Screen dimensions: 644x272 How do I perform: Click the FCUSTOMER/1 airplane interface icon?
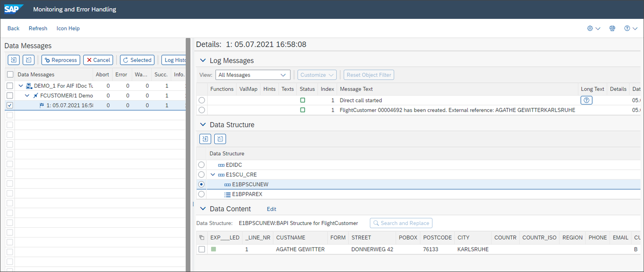pos(35,96)
